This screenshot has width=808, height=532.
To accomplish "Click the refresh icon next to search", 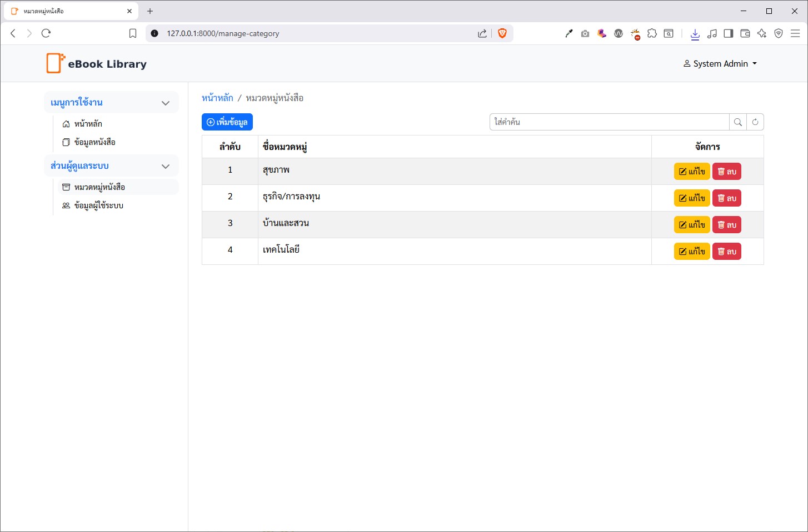I will 755,122.
